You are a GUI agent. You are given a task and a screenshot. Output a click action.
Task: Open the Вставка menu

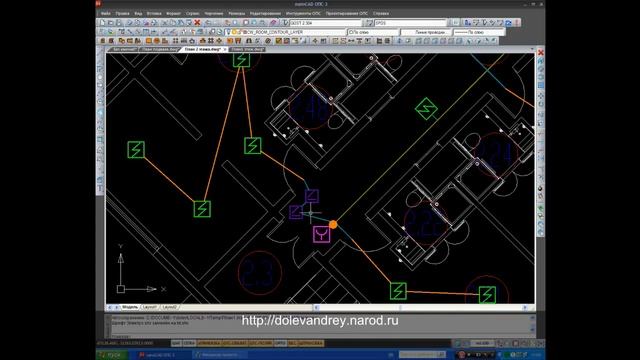point(154,13)
